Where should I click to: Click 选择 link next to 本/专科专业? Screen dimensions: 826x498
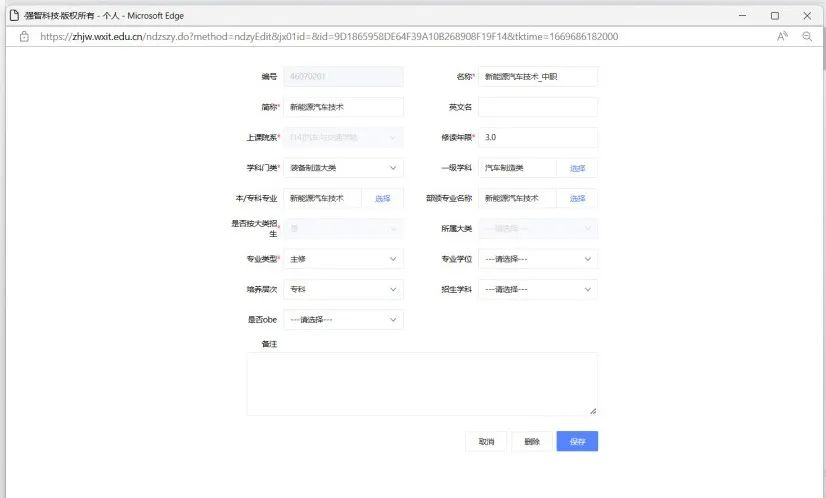[x=382, y=198]
